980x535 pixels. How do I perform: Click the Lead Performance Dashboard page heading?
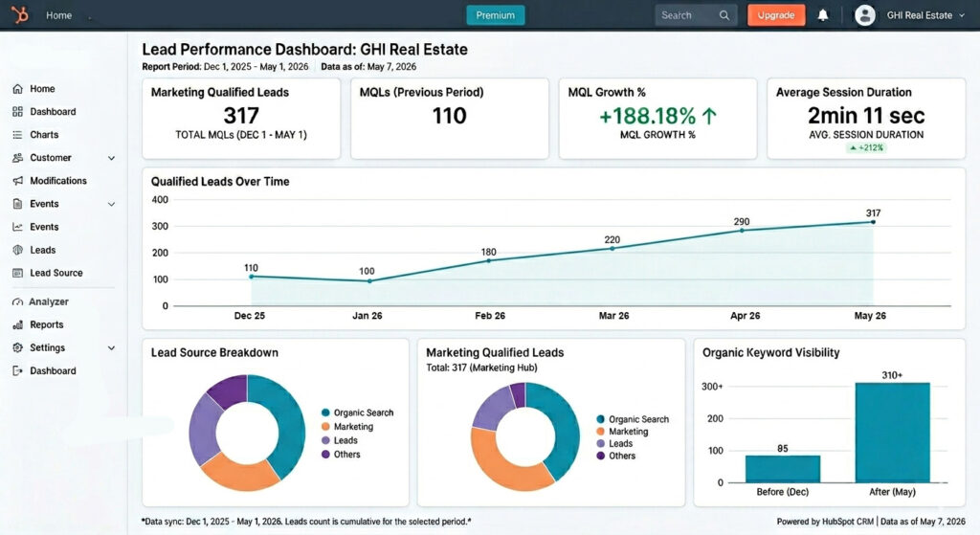click(305, 50)
